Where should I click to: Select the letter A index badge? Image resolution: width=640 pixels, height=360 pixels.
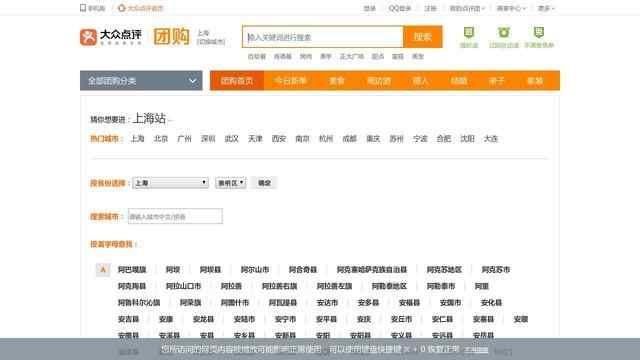click(x=103, y=269)
